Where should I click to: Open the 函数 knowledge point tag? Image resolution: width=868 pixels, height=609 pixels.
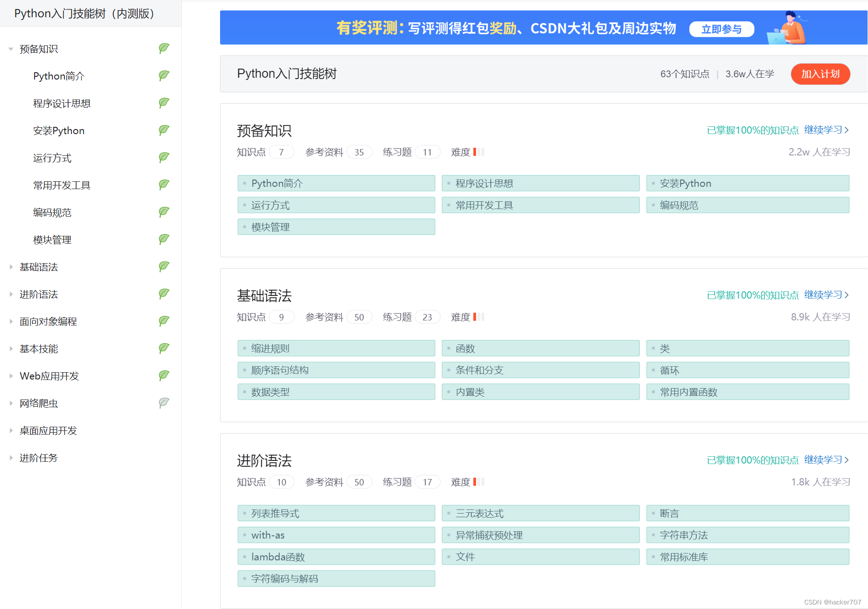541,348
